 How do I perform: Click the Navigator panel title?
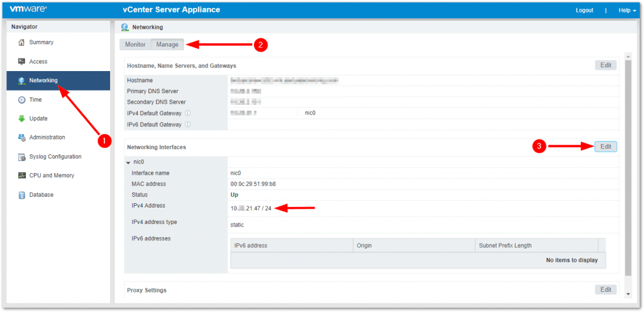pos(25,26)
